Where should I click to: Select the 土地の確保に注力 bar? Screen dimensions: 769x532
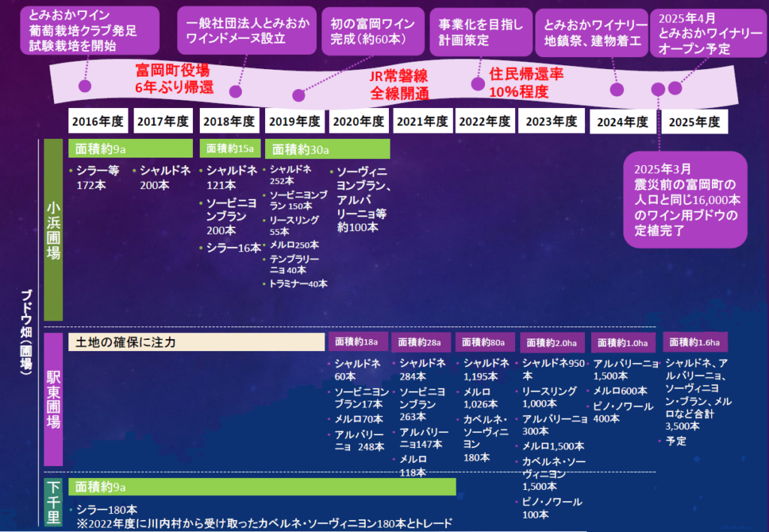[196, 342]
